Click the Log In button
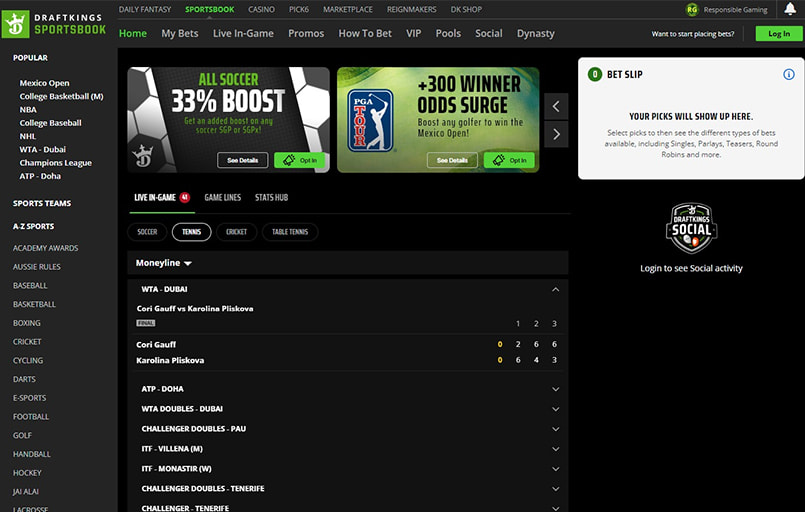Viewport: 805px width, 512px height. [779, 33]
